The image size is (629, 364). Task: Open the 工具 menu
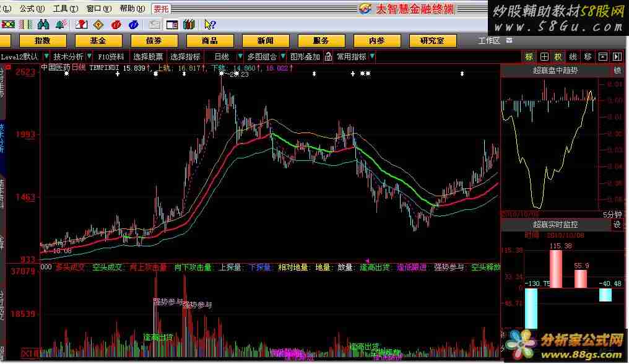pyautogui.click(x=66, y=9)
